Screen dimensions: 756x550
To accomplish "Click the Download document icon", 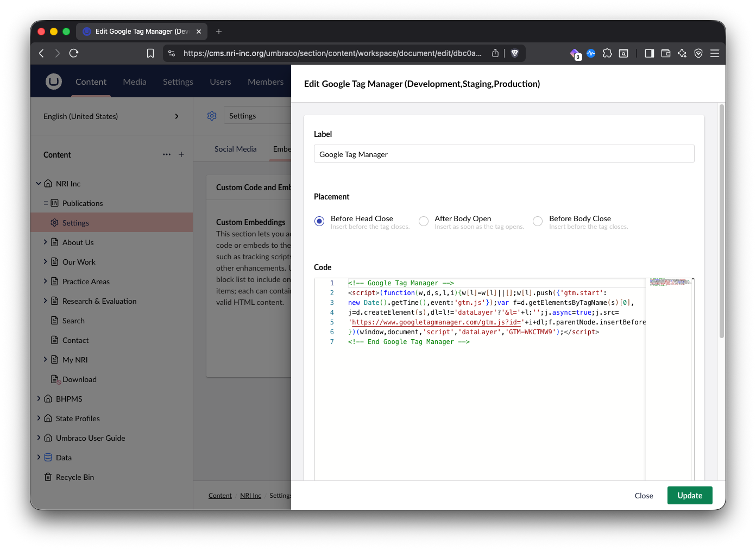I will coord(55,379).
